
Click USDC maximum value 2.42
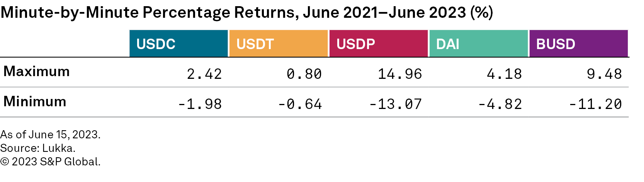204,74
